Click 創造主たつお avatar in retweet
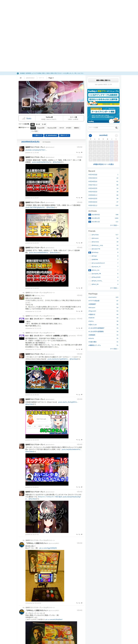The height and width of the screenshot is (644, 138). click(x=22, y=297)
